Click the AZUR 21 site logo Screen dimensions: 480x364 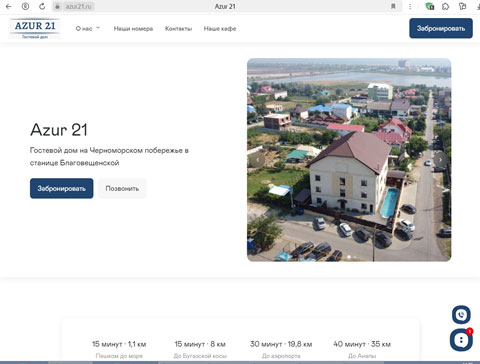pos(35,29)
